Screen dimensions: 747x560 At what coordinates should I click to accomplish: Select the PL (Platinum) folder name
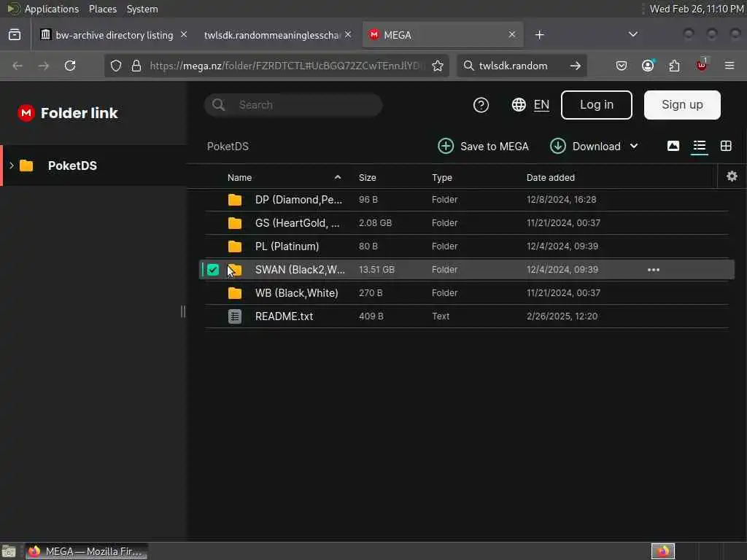point(287,246)
